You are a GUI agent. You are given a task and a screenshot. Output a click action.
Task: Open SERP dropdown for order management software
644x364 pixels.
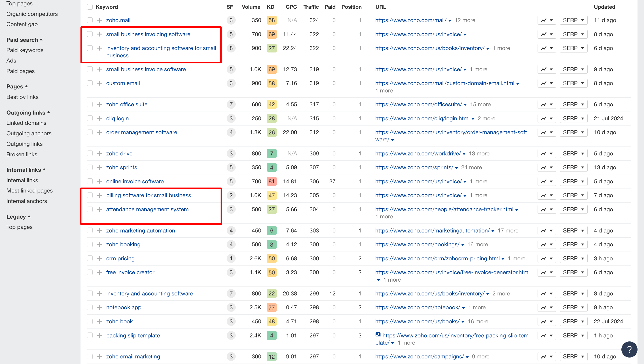pyautogui.click(x=573, y=132)
